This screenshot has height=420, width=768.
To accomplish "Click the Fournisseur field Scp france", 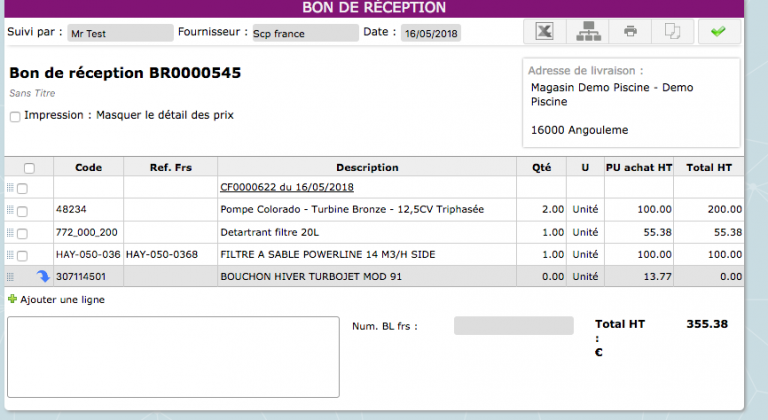I will (304, 33).
